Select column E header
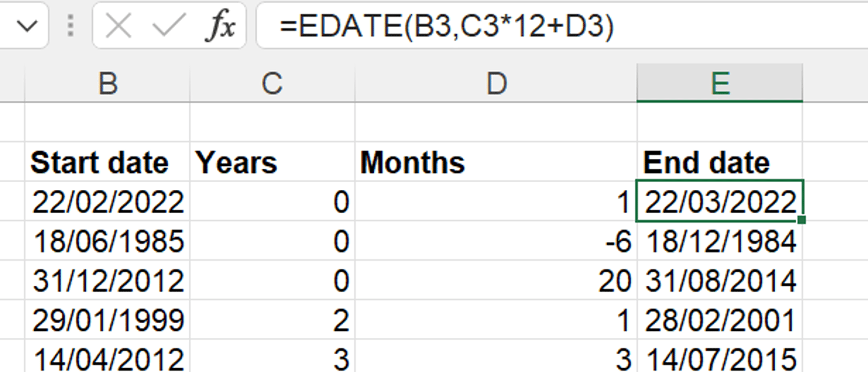868x372 pixels. (719, 84)
